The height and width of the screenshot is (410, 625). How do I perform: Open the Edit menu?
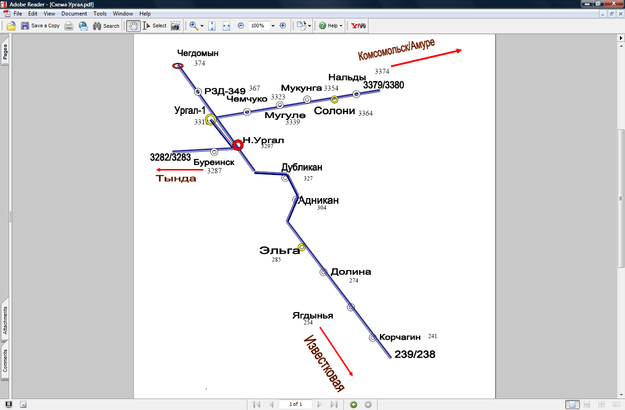click(33, 14)
